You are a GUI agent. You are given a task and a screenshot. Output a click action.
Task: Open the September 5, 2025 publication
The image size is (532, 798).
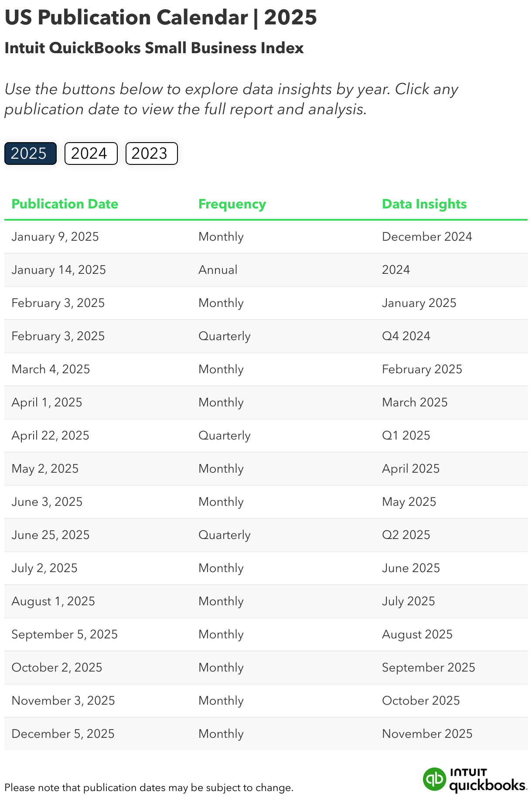[x=65, y=634]
